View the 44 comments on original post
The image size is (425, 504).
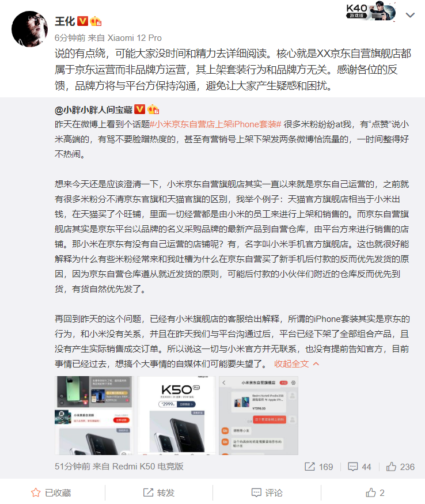coord(359,467)
